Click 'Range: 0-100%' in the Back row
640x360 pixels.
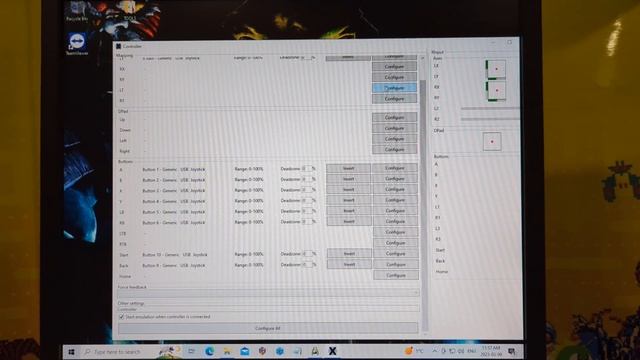[x=249, y=265]
